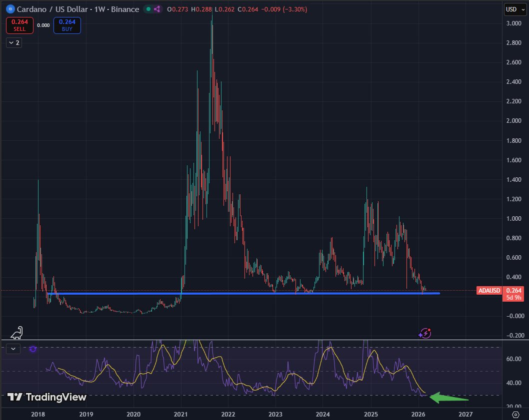
Task: Click the 0.400 price axis label
Action: [514, 277]
